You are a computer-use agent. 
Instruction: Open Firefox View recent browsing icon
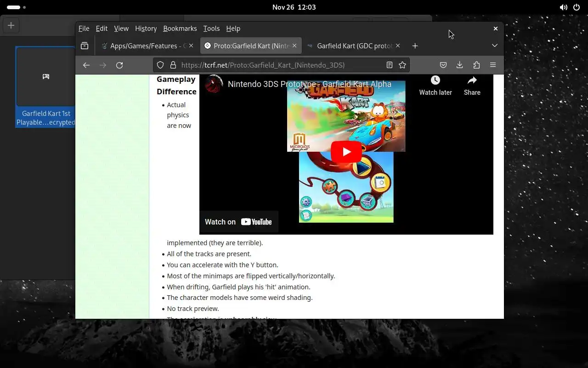tap(85, 46)
